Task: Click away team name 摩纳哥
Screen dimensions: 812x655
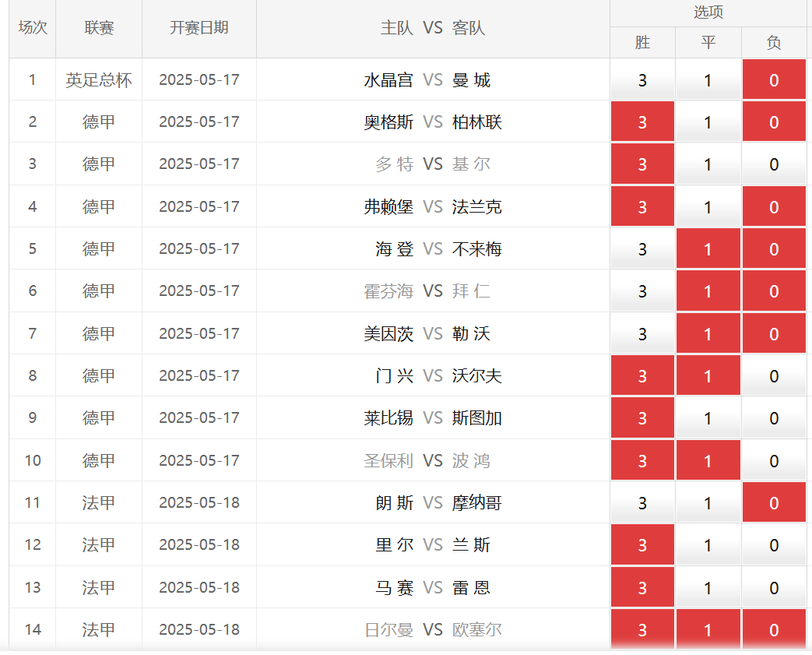Action: 477,502
